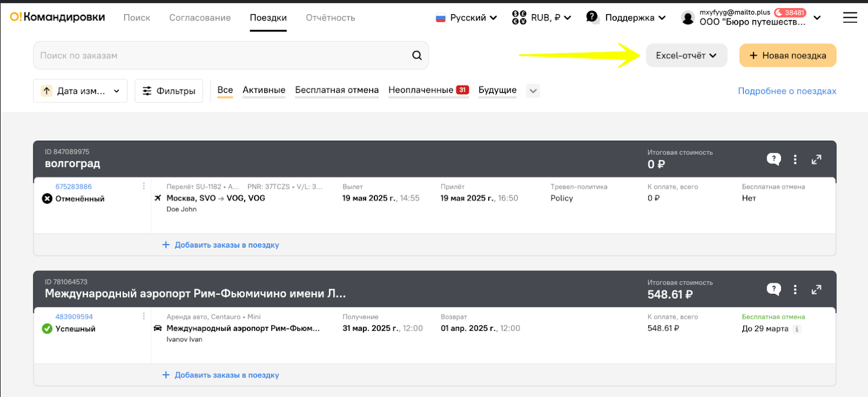This screenshot has width=868, height=397.
Task: Click the ID 847089975 label
Action: point(67,152)
